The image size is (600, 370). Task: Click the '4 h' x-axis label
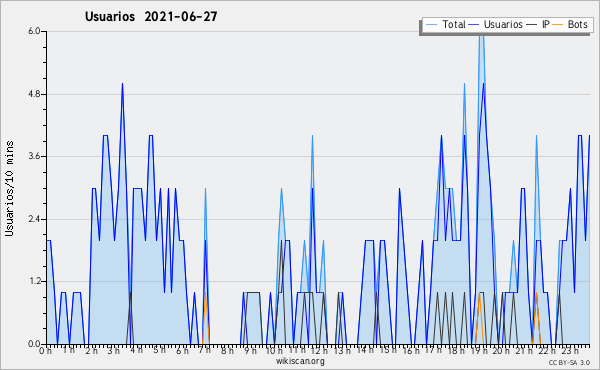(x=137, y=350)
